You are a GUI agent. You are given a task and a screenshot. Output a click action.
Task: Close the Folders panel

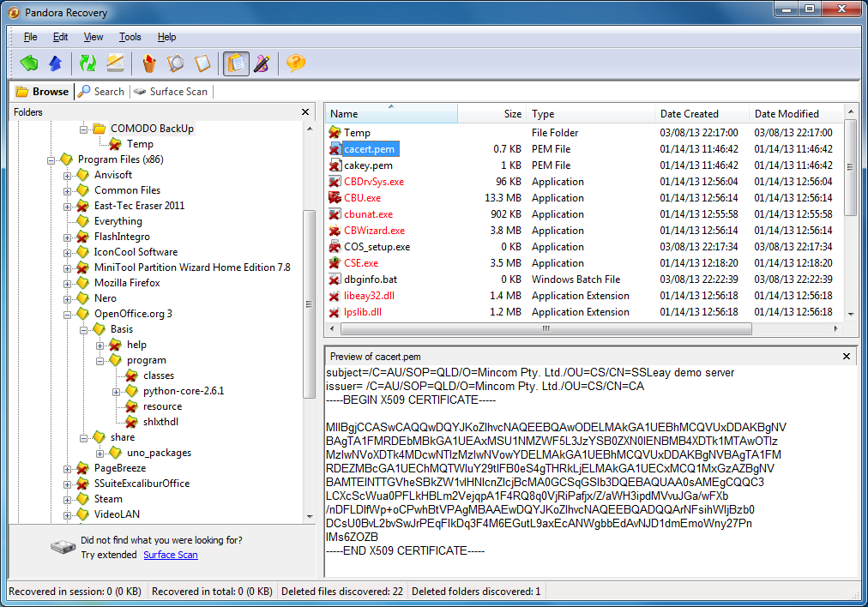[x=305, y=112]
